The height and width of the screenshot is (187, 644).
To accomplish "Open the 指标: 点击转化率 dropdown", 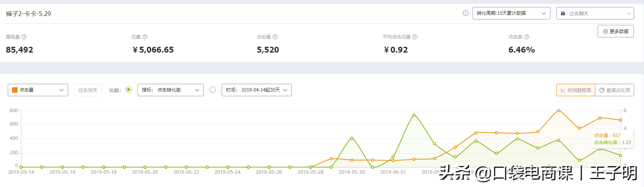I will (171, 90).
